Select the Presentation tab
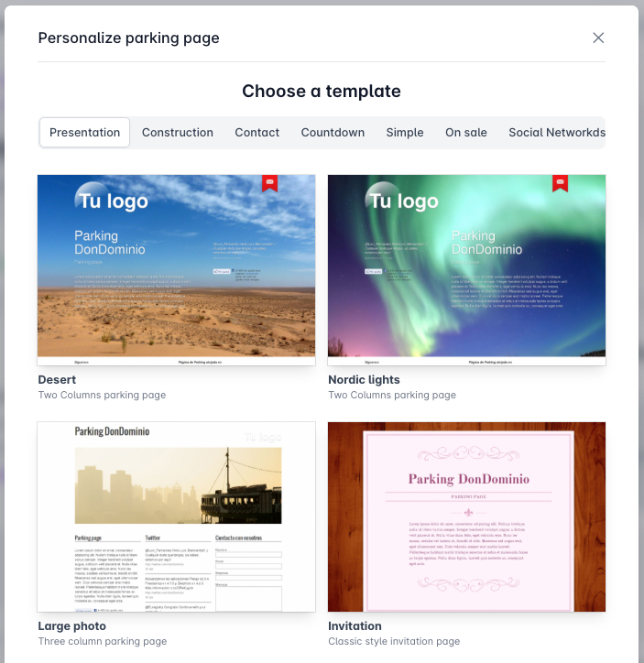 85,133
